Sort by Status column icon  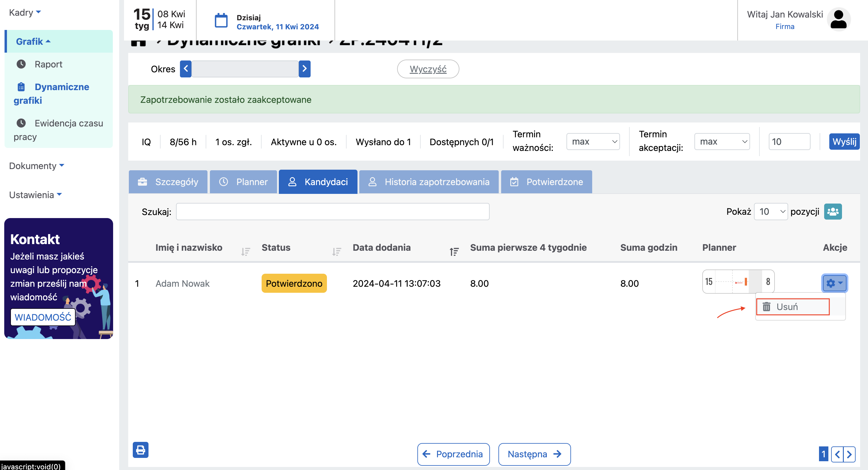tap(336, 251)
